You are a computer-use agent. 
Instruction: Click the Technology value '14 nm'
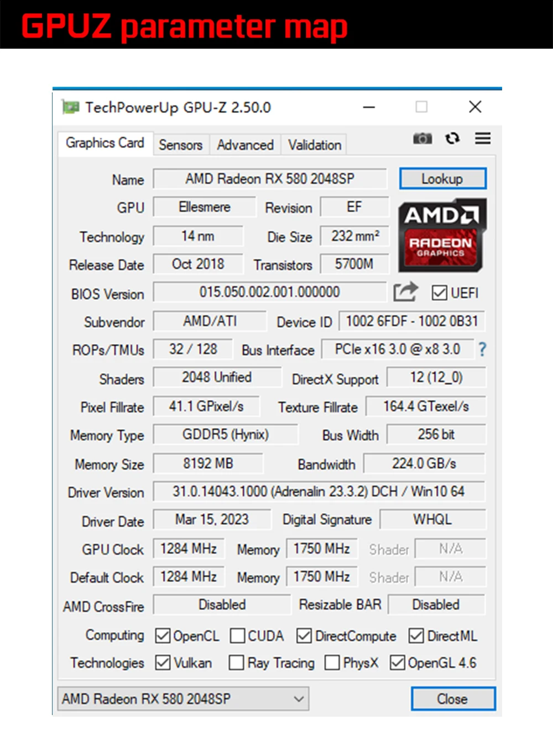click(x=198, y=236)
